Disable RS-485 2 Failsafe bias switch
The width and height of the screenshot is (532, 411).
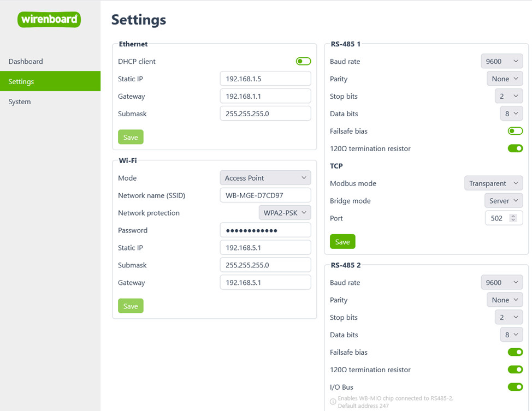(x=515, y=352)
